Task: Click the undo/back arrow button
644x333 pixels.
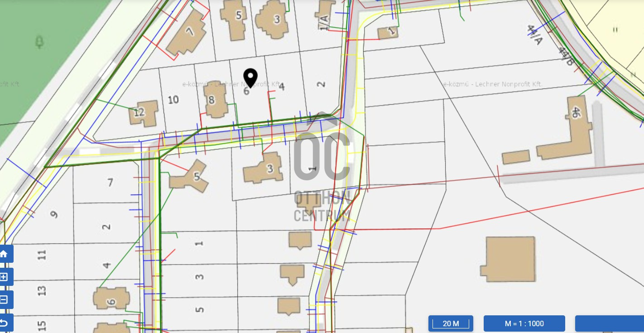Action: pos(5,323)
